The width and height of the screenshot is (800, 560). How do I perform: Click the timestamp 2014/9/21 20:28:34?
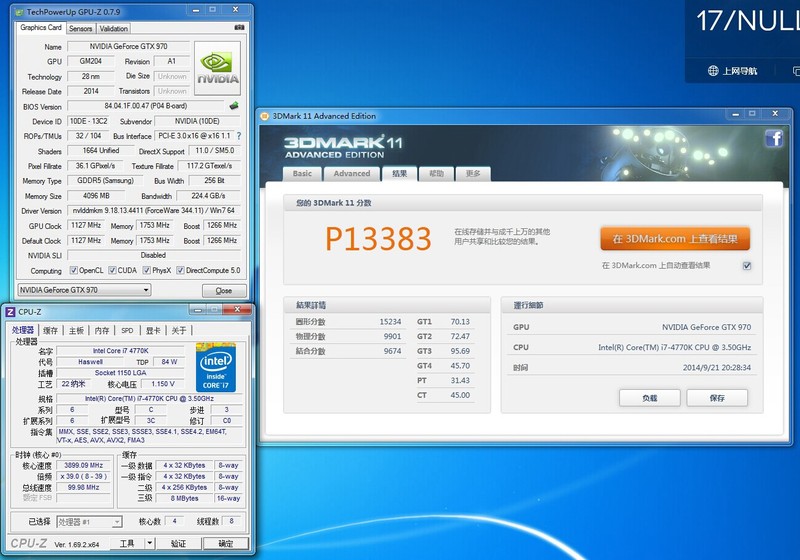click(x=717, y=368)
